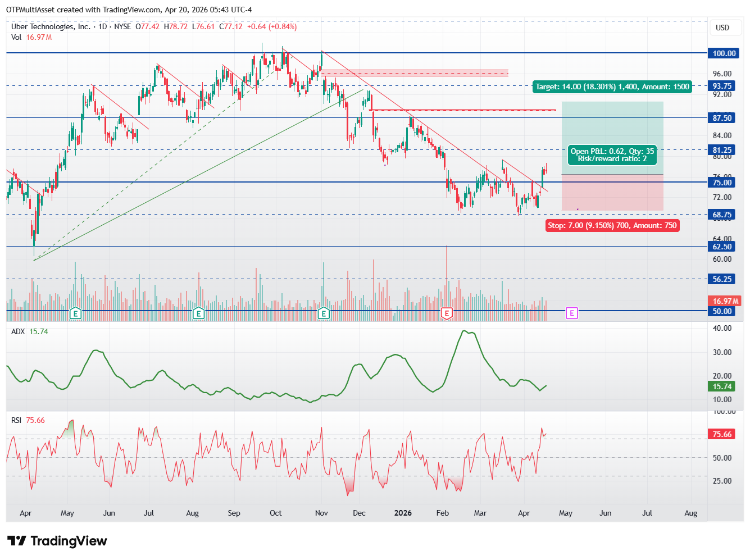Click the blue 50.00 price level label
Viewport: 750px width, 560px height.
[722, 311]
